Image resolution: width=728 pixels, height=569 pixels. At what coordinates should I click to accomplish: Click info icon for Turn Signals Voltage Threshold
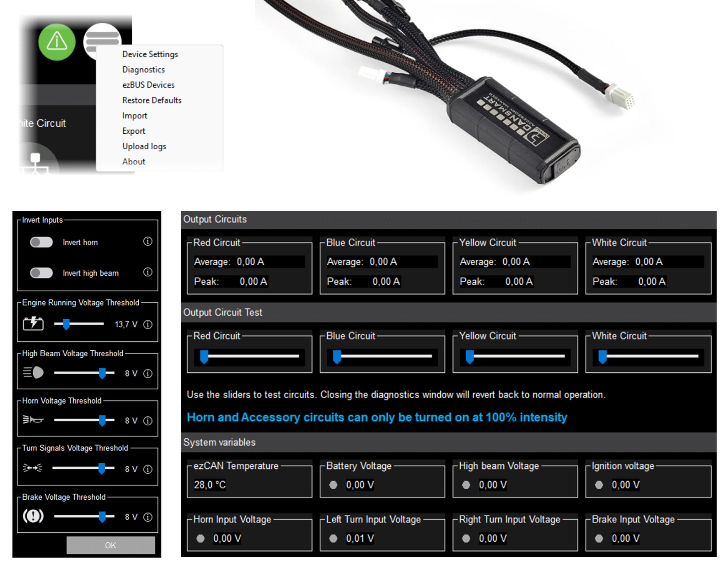[148, 469]
